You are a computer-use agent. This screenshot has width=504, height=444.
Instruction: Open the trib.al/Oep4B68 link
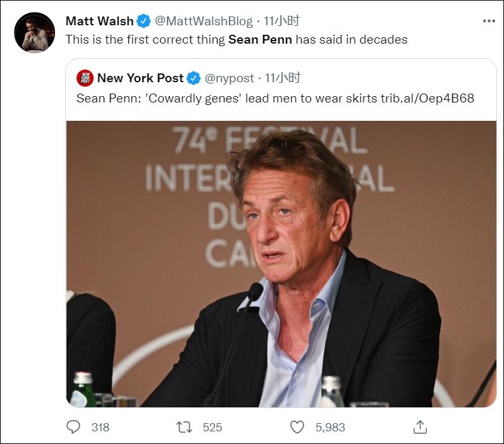pyautogui.click(x=427, y=98)
